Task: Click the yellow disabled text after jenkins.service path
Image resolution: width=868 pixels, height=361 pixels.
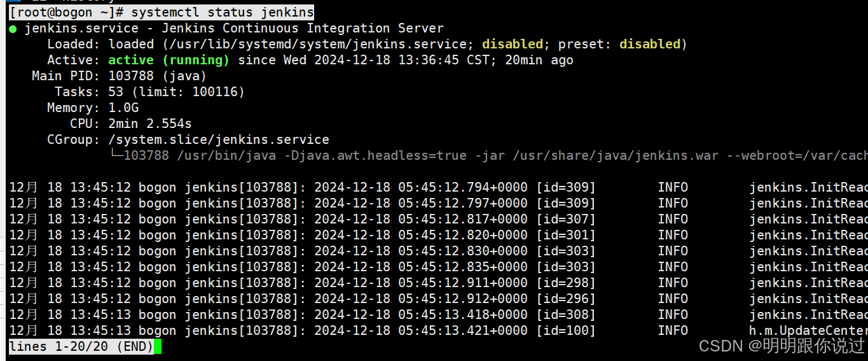Action: tap(513, 45)
